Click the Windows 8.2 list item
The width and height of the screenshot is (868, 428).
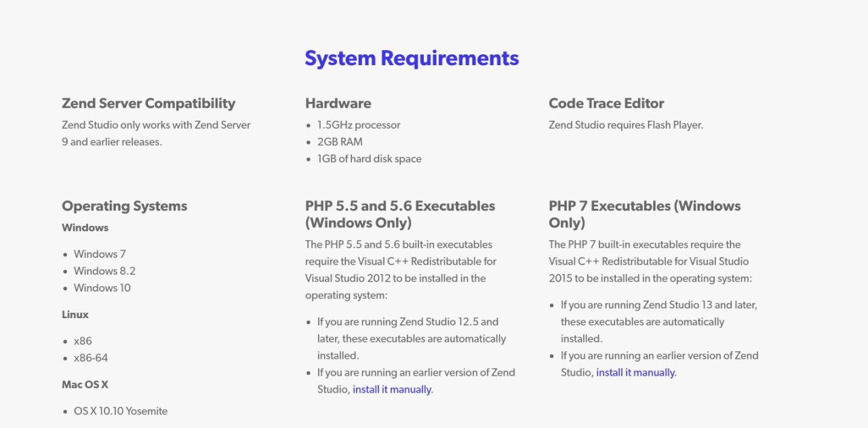[x=104, y=271]
